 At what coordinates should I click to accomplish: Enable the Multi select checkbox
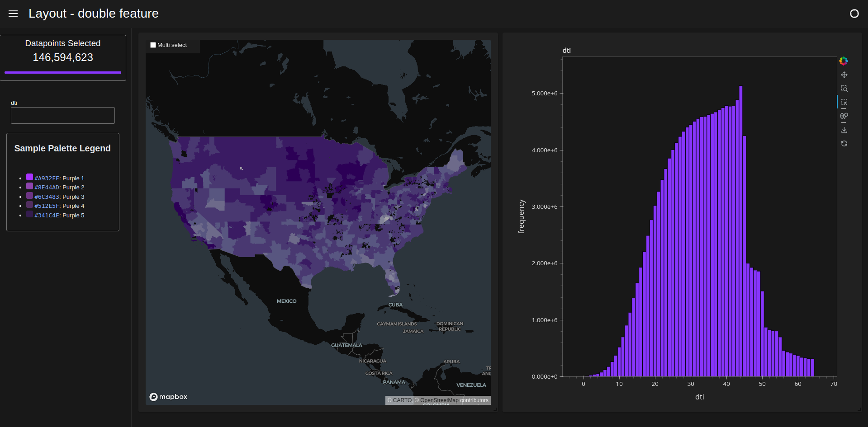(153, 45)
